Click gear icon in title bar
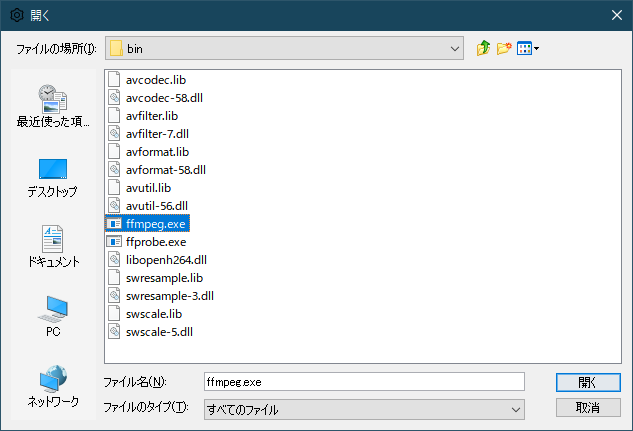The width and height of the screenshot is (633, 431). click(17, 15)
